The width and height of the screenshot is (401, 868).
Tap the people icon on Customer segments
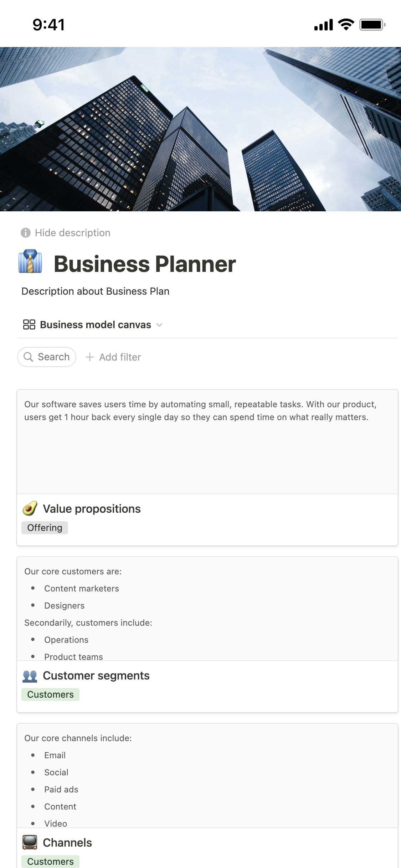(30, 676)
